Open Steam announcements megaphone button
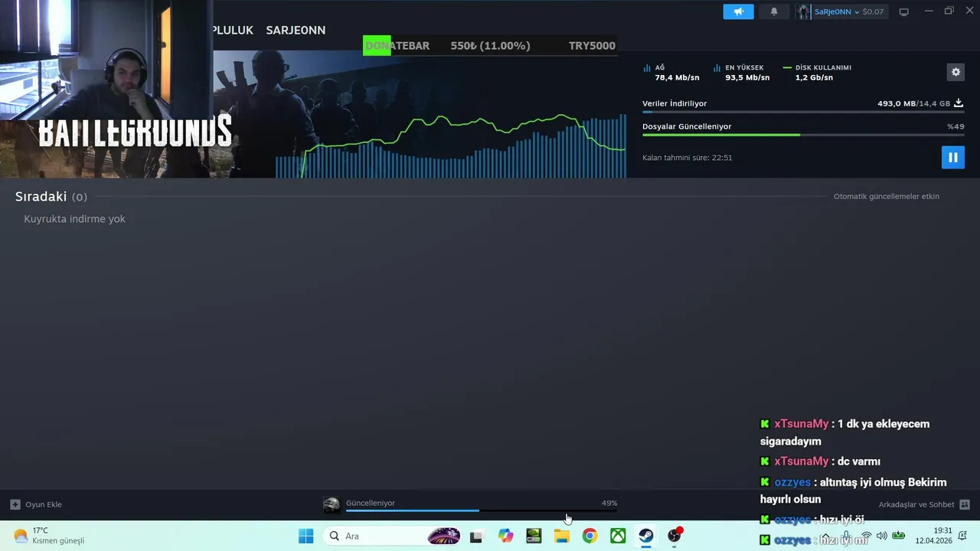The image size is (980, 551). [738, 11]
